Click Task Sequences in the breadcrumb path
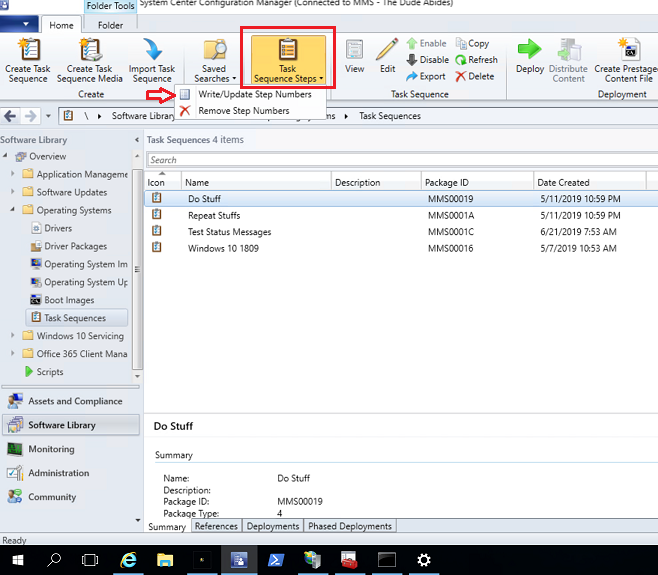Viewport: 658px width, 575px height. [x=390, y=116]
